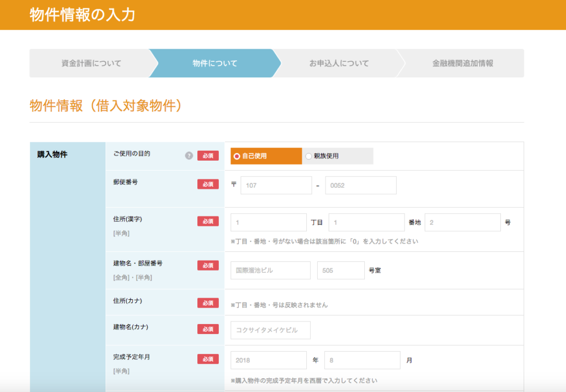
Task: Click the orange 自己使用 selected toggle
Action: pyautogui.click(x=265, y=156)
